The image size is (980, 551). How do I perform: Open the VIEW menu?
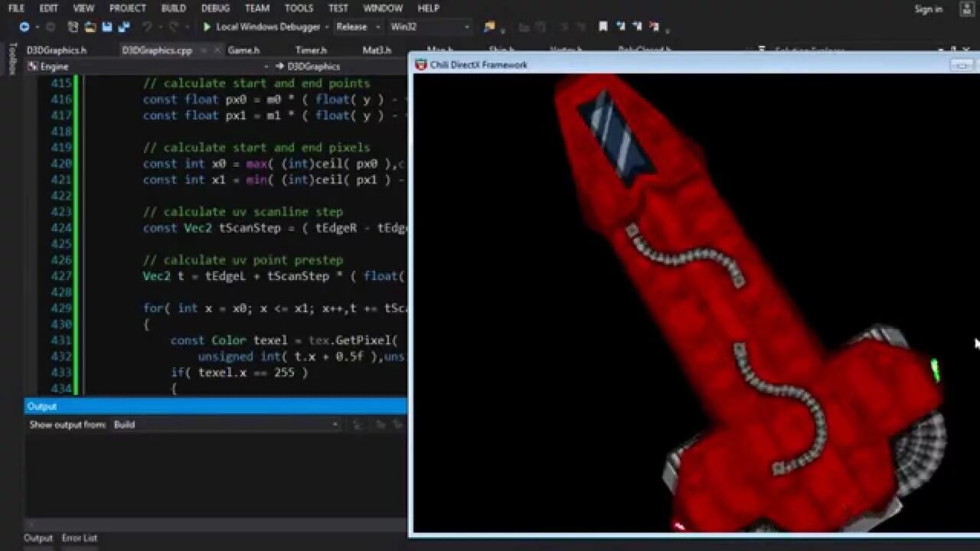pyautogui.click(x=83, y=8)
